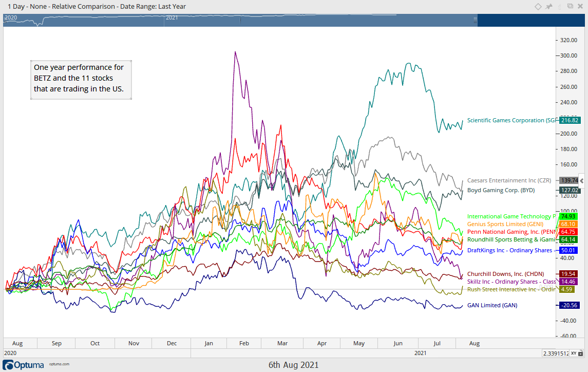Click the 19.54 maroon value tag

point(568,274)
